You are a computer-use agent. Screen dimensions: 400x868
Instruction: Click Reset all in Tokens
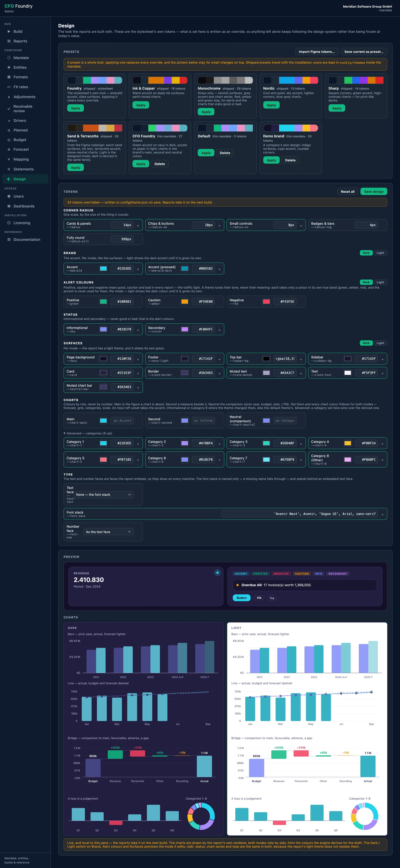[347, 191]
